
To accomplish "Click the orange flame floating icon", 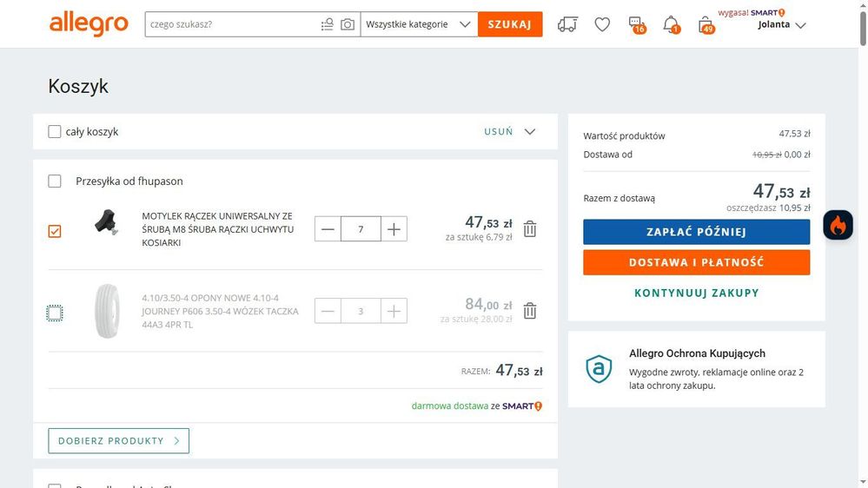I will coord(838,226).
